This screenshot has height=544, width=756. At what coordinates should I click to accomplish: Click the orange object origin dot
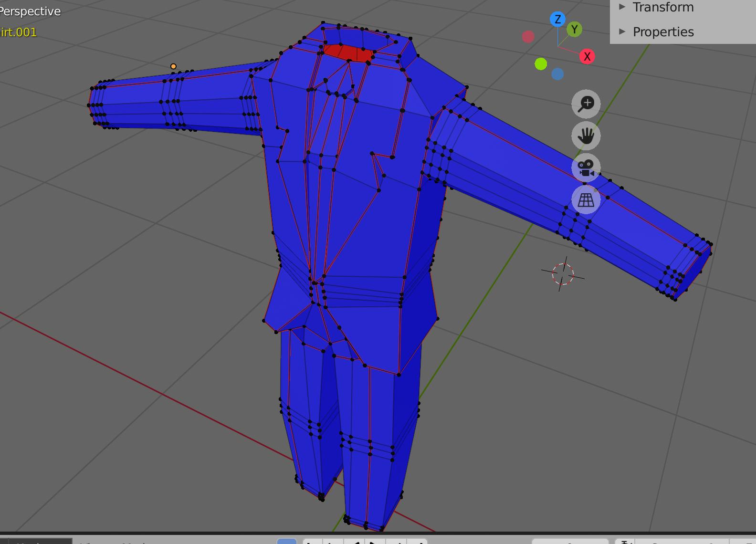(x=173, y=66)
